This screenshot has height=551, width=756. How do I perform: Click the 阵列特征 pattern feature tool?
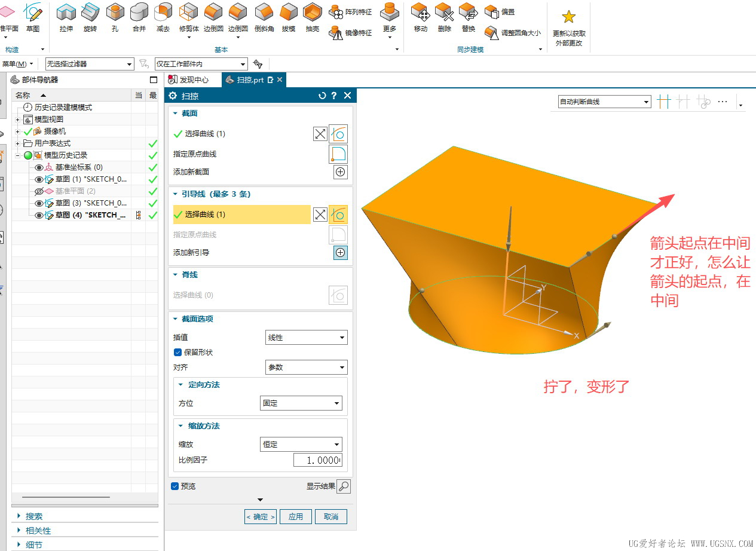point(351,11)
